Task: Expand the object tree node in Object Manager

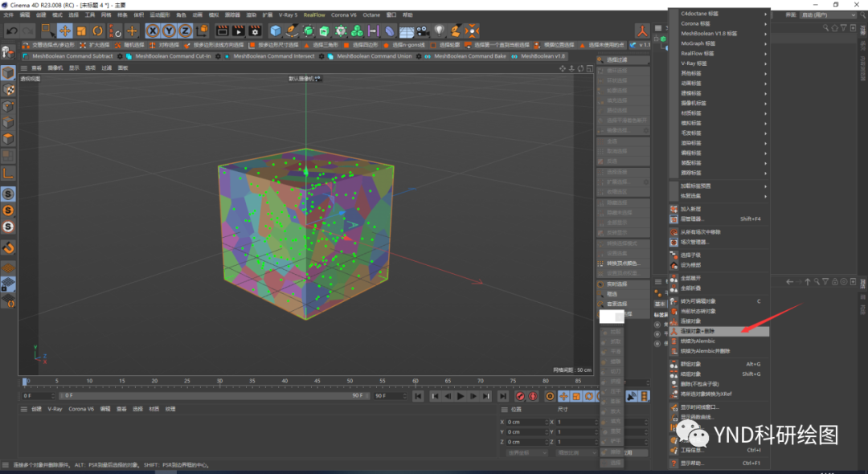Action: pyautogui.click(x=657, y=39)
